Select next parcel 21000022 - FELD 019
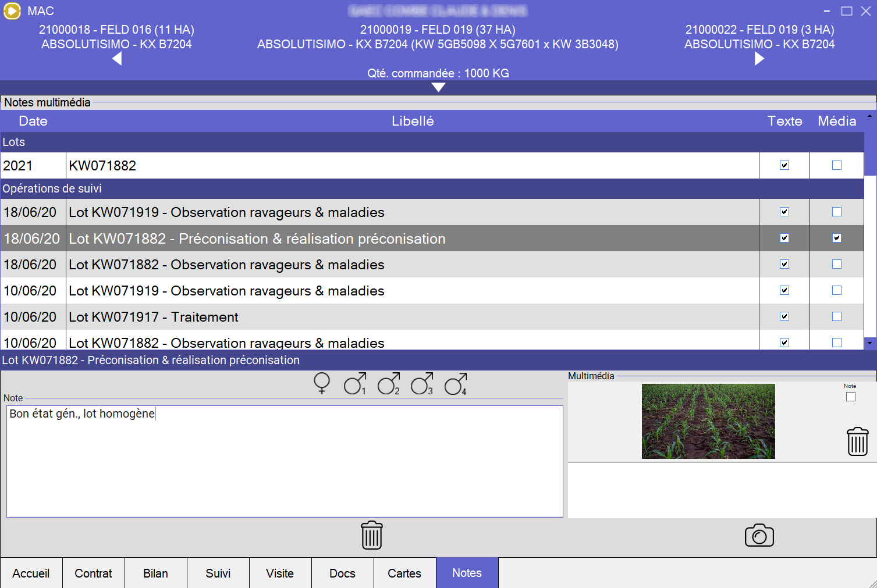The height and width of the screenshot is (588, 877). pyautogui.click(x=759, y=37)
